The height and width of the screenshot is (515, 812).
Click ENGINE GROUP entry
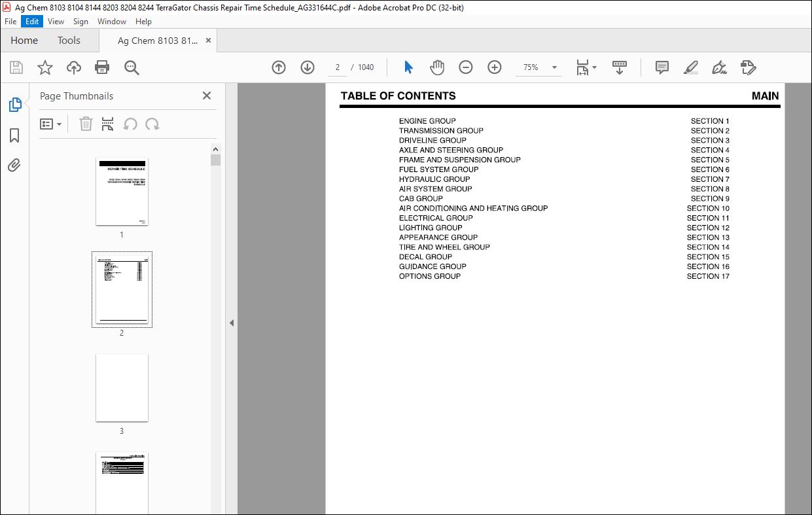[427, 121]
